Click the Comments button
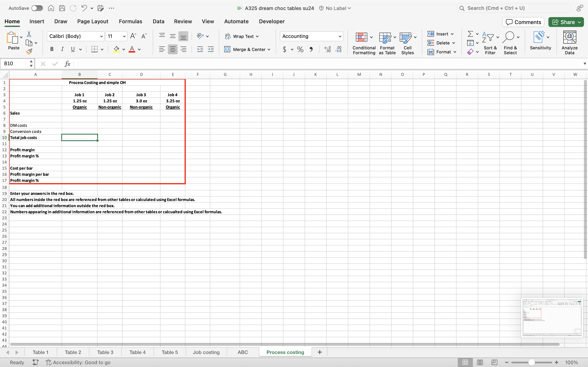Image resolution: width=588 pixels, height=367 pixels. coord(523,22)
